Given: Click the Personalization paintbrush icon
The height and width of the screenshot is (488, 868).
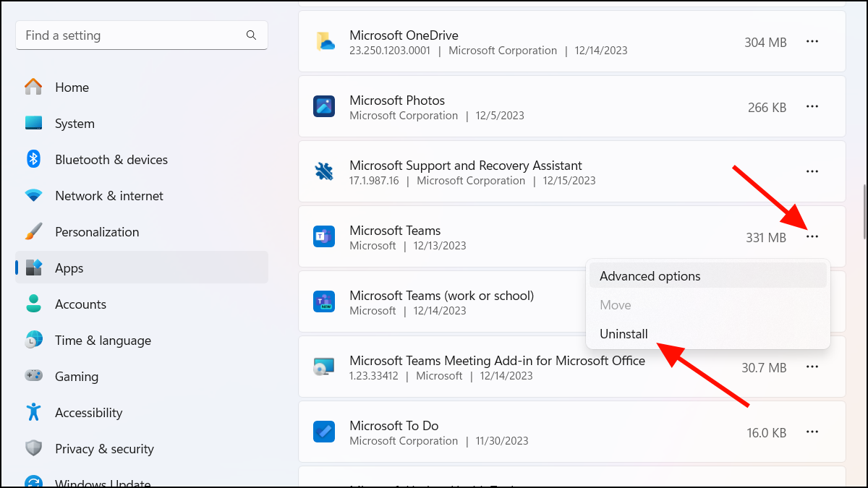Looking at the screenshot, I should pos(33,232).
